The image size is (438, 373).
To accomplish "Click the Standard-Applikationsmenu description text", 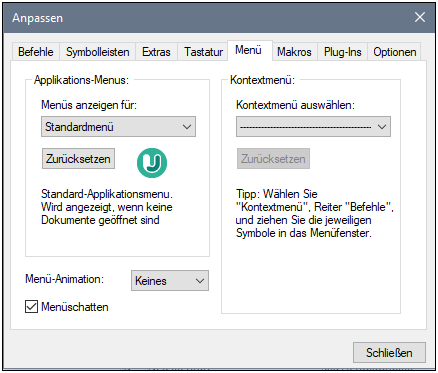I will pos(107,207).
